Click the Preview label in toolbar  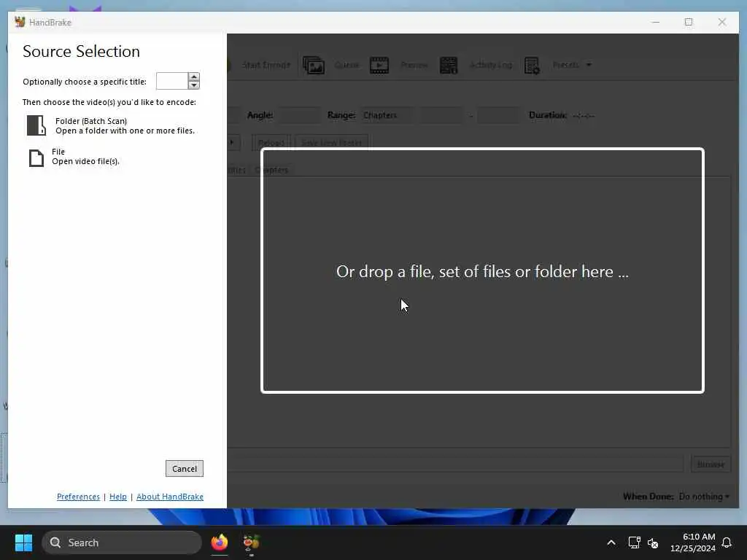414,65
